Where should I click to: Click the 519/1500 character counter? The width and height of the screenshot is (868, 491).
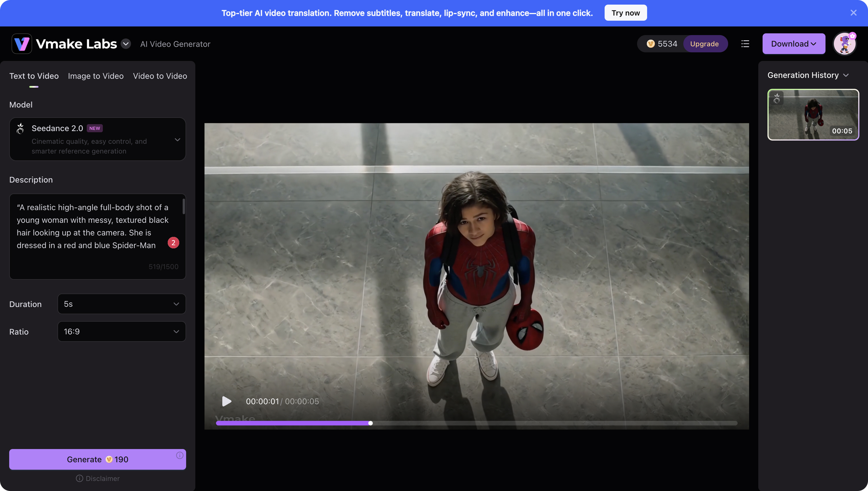click(x=163, y=267)
